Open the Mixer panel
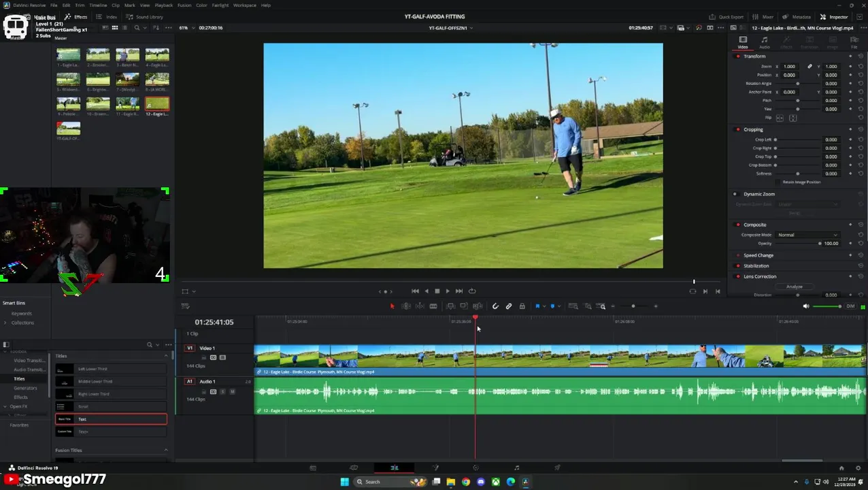This screenshot has width=868, height=490. [763, 17]
